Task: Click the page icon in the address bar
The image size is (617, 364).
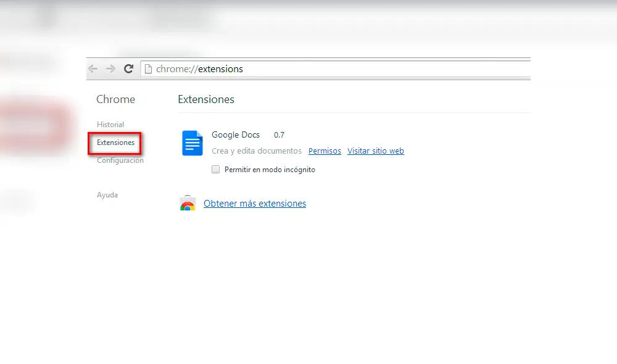Action: click(148, 68)
